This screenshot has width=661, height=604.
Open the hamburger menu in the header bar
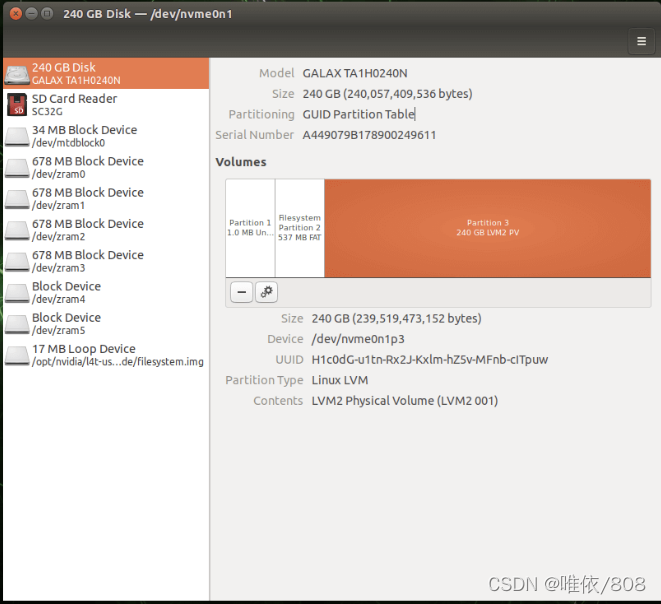click(x=641, y=41)
